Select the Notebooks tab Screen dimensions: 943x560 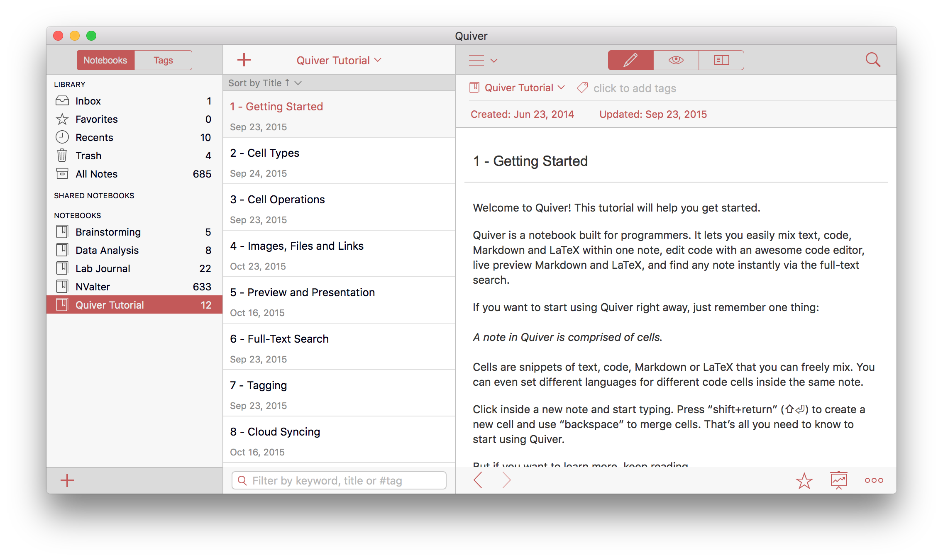tap(105, 60)
